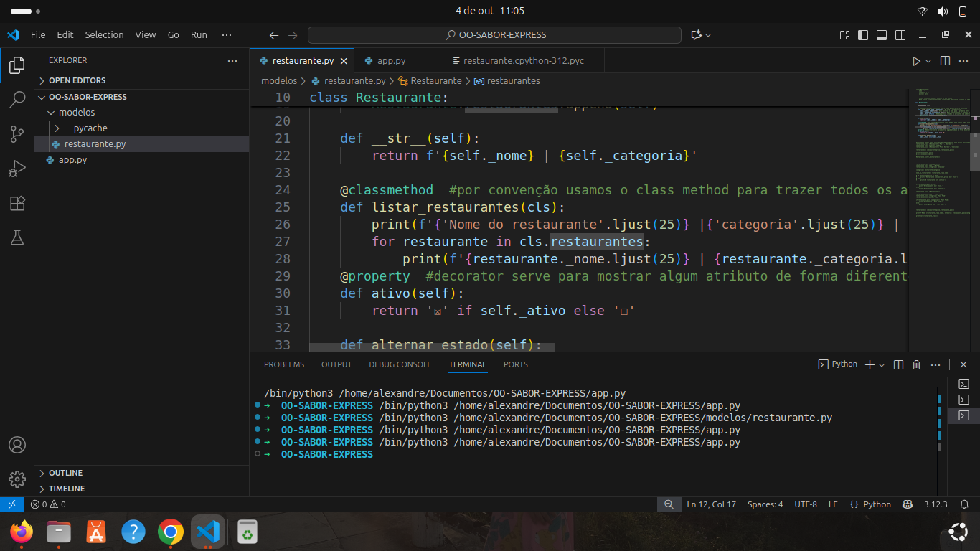Image resolution: width=980 pixels, height=551 pixels.
Task: Click the editor minimap slider
Action: point(974,151)
